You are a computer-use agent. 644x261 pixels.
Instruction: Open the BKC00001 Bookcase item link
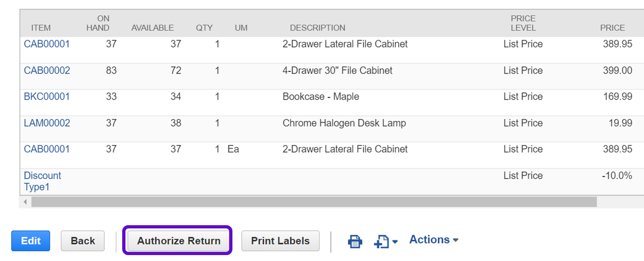click(47, 97)
